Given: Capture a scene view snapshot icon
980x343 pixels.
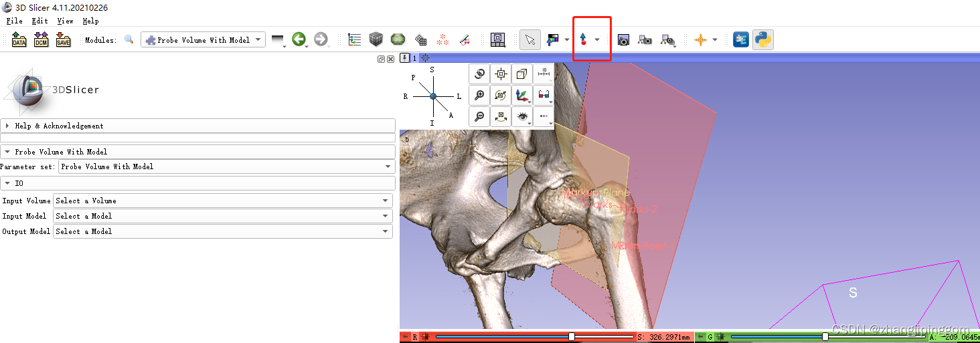Looking at the screenshot, I should [x=645, y=40].
